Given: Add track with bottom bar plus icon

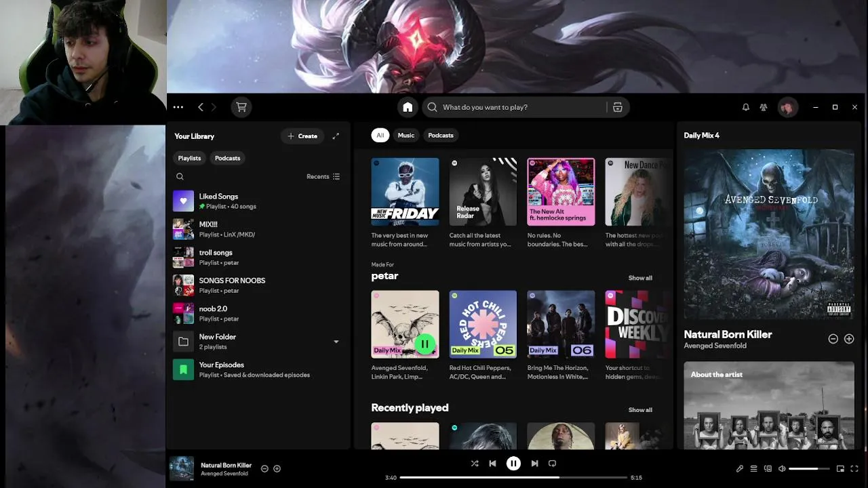Looking at the screenshot, I should (277, 468).
